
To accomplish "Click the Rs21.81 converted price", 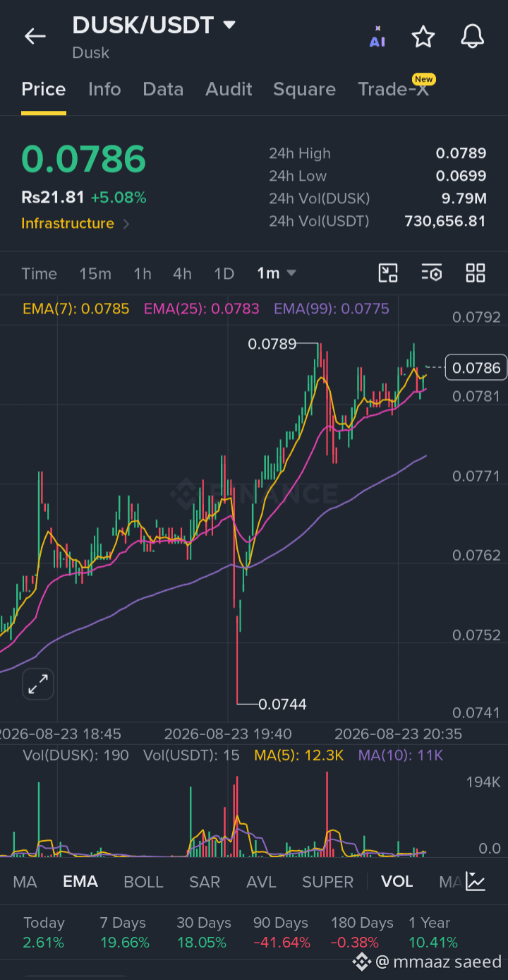I will pos(53,197).
